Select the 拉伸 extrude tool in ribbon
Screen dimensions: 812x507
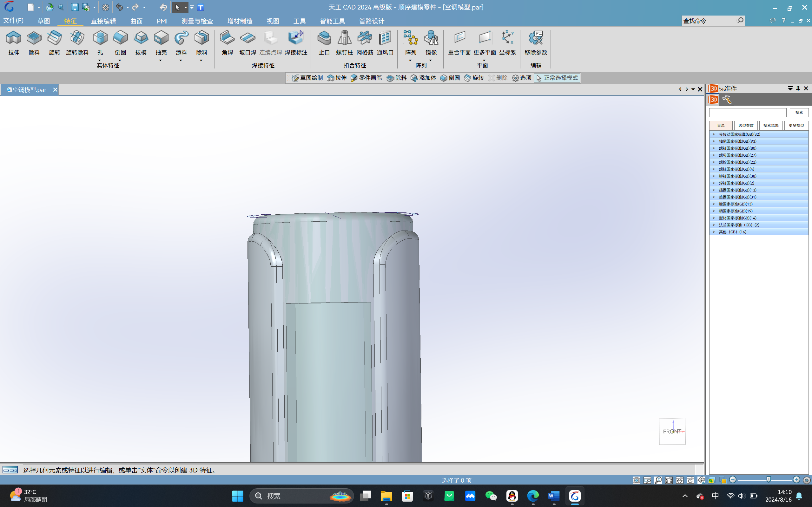[x=14, y=42]
